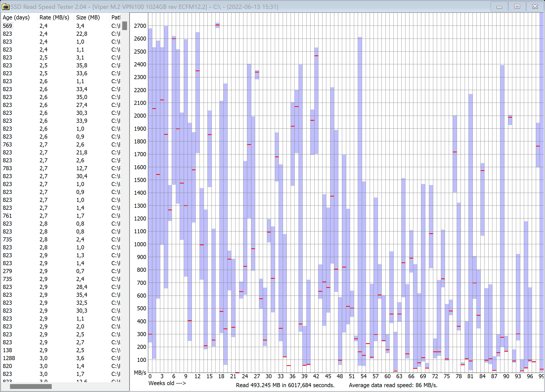Click the average read speed status text
The width and height of the screenshot is (545, 392).
click(x=393, y=385)
